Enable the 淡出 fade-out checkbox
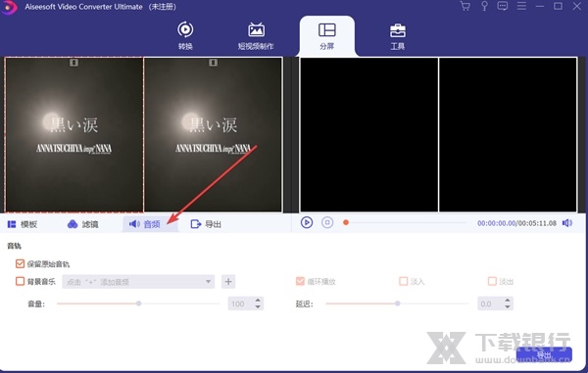This screenshot has width=588, height=373. (x=492, y=281)
